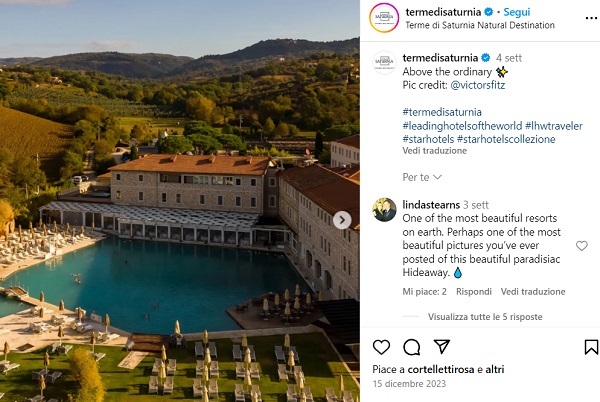Click lindastearns profile avatar
The height and width of the screenshot is (402, 600).
tap(384, 210)
